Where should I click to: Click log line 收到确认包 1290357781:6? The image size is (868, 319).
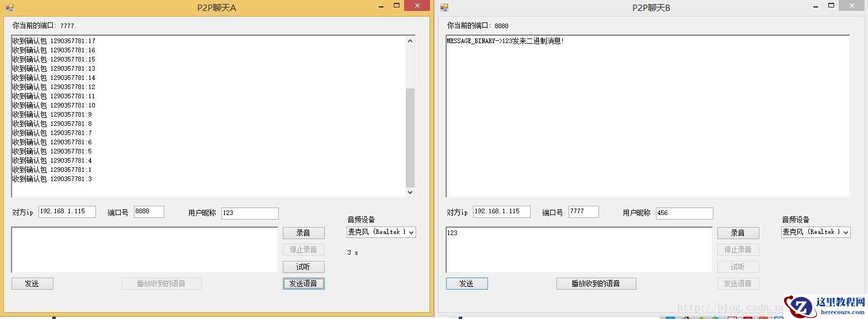(52, 143)
